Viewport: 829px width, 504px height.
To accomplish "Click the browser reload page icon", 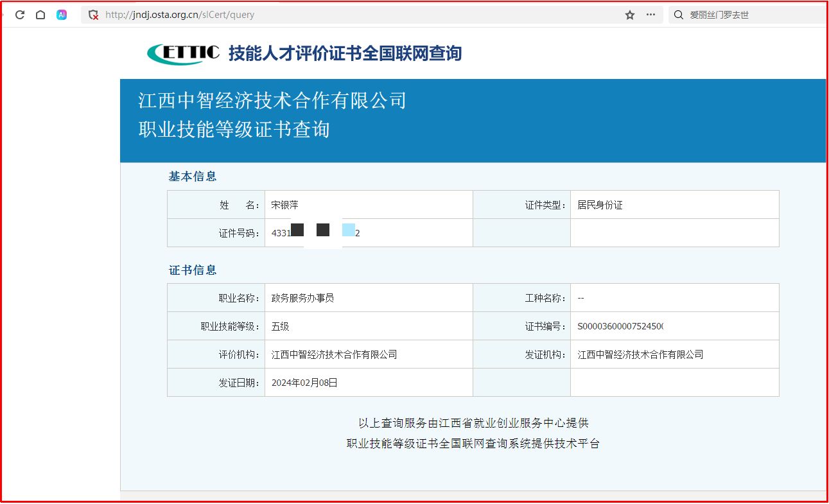I will (20, 15).
